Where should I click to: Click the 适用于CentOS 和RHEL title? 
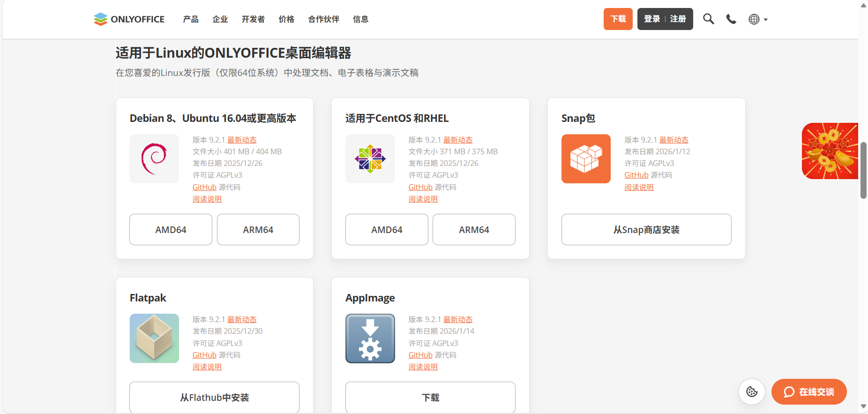point(397,118)
